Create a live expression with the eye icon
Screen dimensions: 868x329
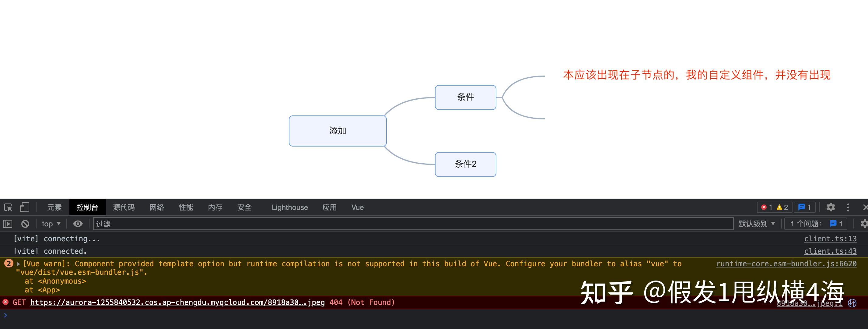click(x=78, y=224)
